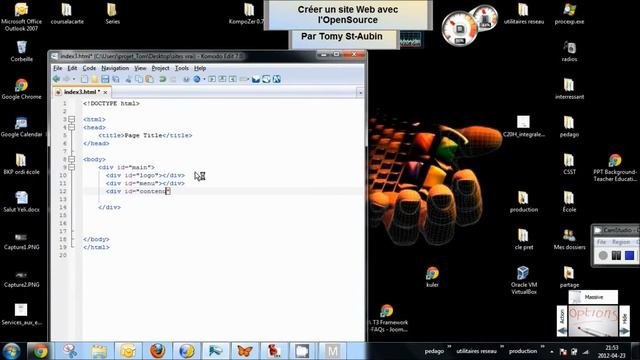Click the orange butterfly taskbar icon
Viewport: 640px width, 360px height.
pyautogui.click(x=244, y=351)
